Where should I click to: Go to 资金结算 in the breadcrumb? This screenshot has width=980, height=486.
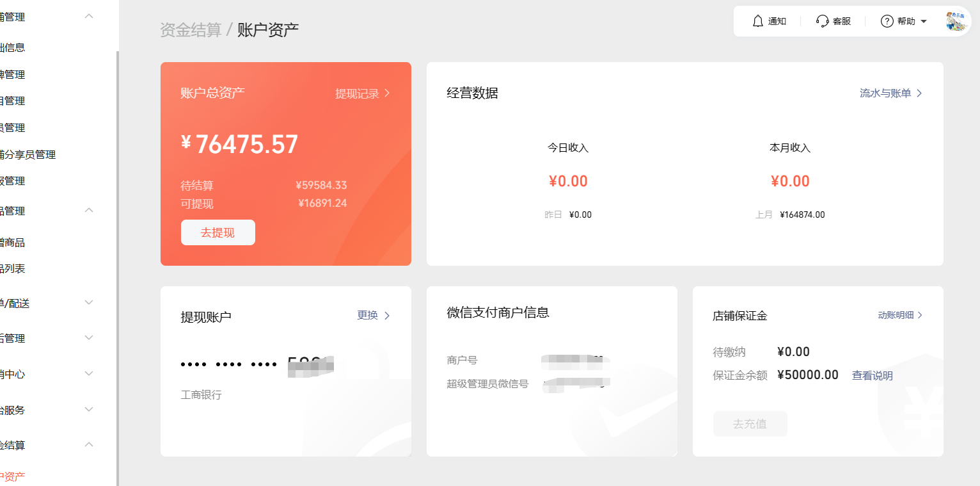pyautogui.click(x=191, y=29)
